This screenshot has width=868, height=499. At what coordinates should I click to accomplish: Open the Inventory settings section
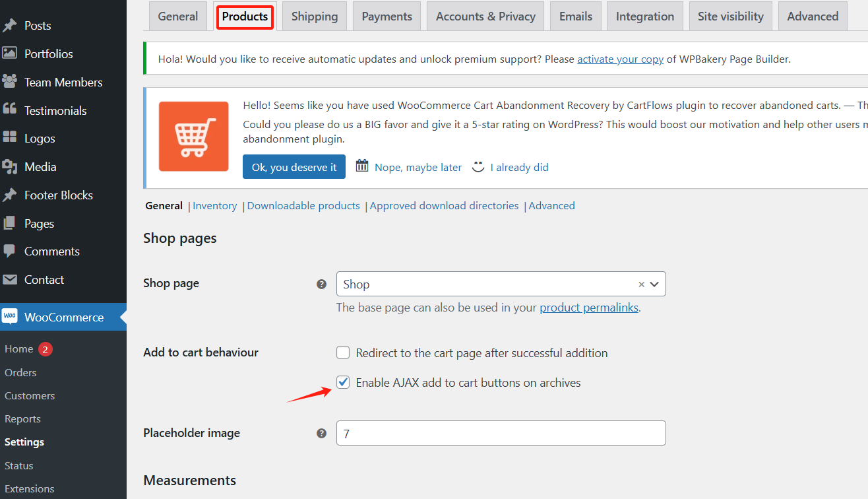214,205
